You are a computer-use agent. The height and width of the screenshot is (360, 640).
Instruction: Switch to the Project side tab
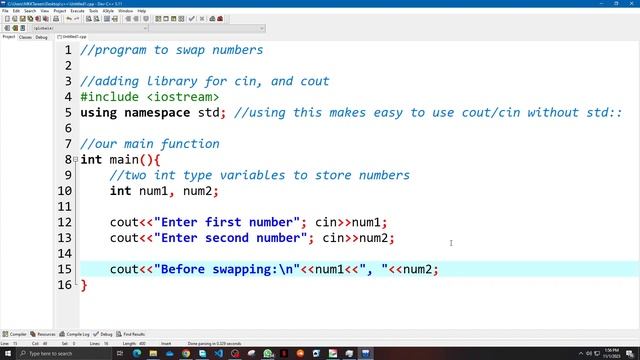click(9, 37)
